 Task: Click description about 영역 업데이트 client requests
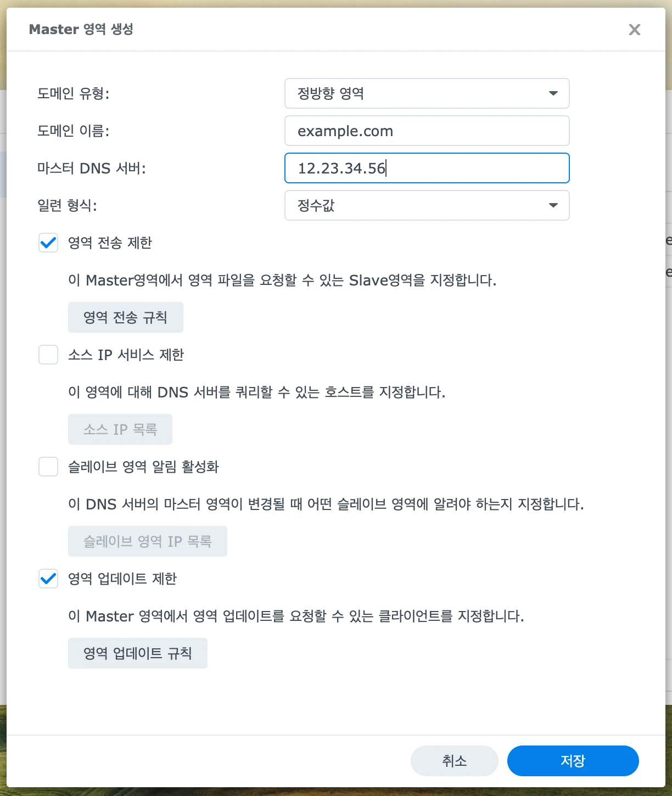tap(296, 616)
